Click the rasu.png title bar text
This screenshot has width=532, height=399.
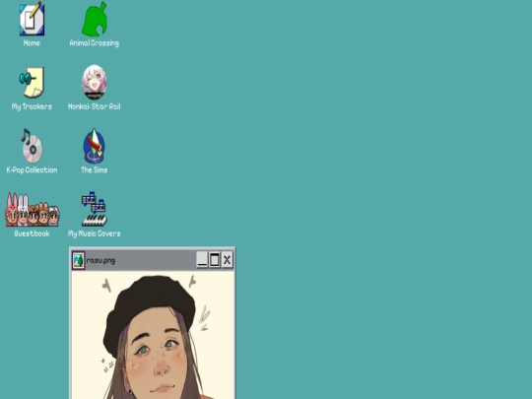pos(100,260)
